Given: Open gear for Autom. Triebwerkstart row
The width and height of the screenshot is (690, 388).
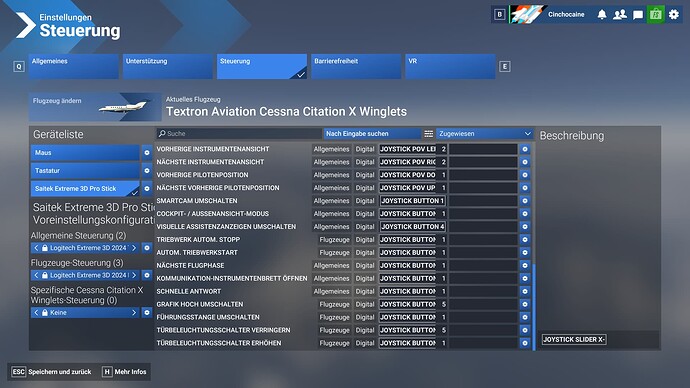Looking at the screenshot, I should [x=525, y=253].
